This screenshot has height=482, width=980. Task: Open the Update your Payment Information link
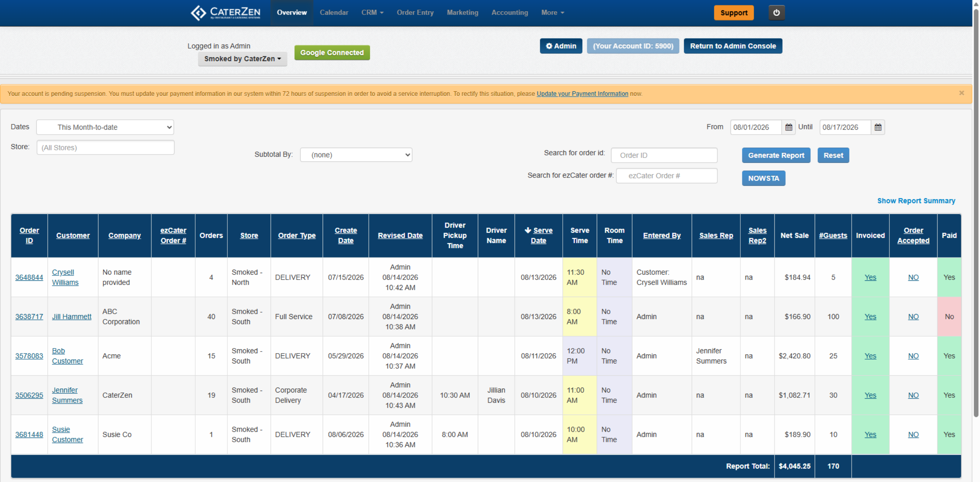click(582, 94)
